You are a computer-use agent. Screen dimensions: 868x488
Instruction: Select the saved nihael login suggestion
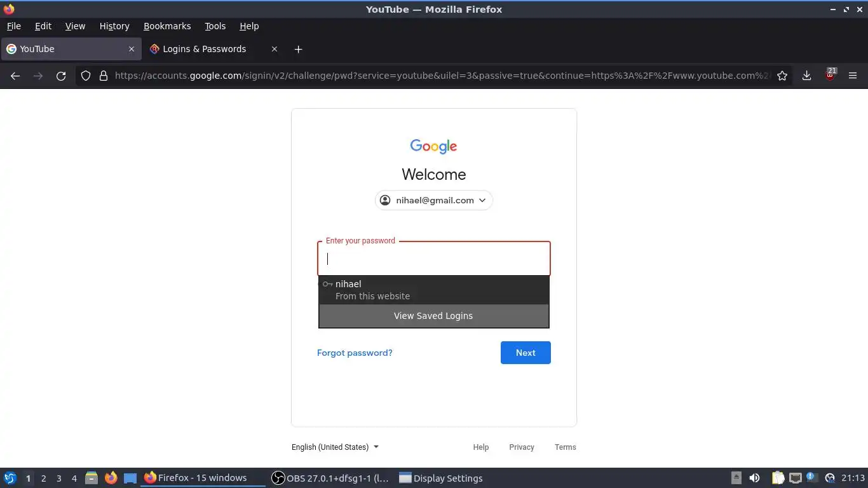(x=434, y=290)
